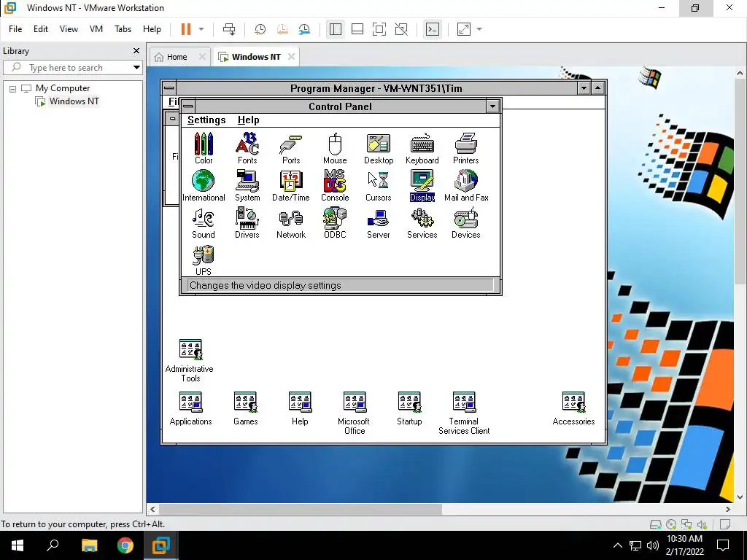Toggle the library sidebar view icon
This screenshot has width=747, height=560.
click(x=336, y=29)
